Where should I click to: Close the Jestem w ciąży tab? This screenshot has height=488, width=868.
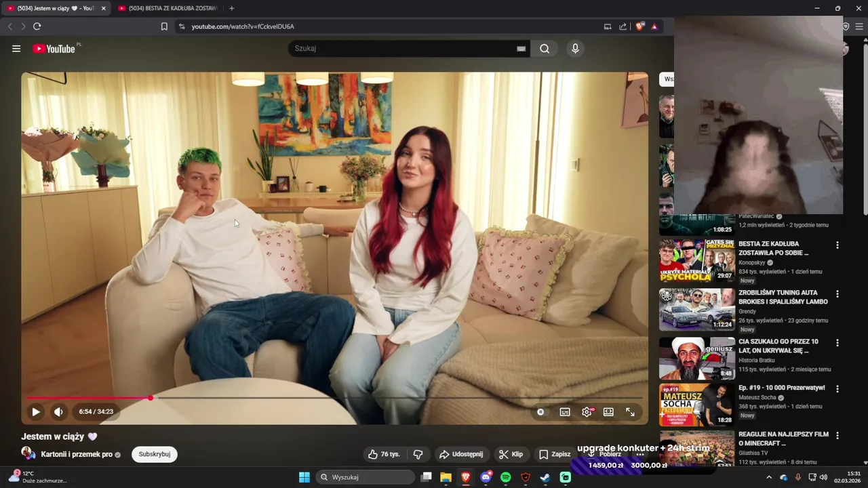tap(104, 8)
